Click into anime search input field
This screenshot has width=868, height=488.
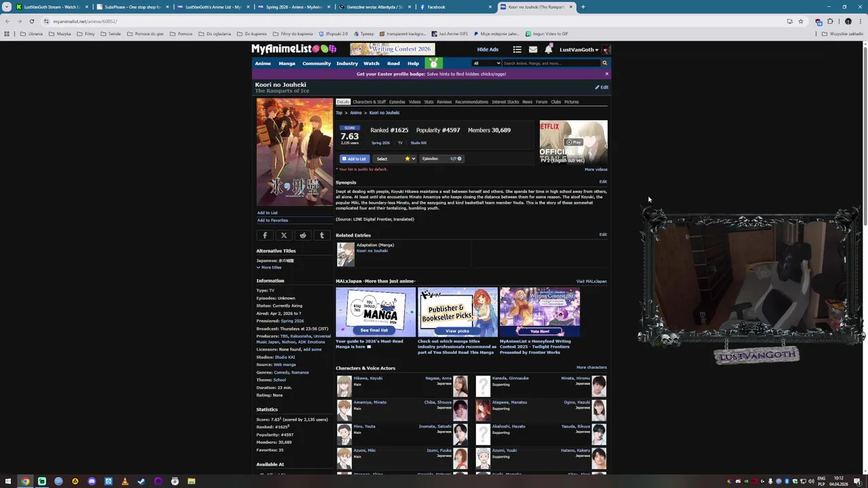(550, 63)
